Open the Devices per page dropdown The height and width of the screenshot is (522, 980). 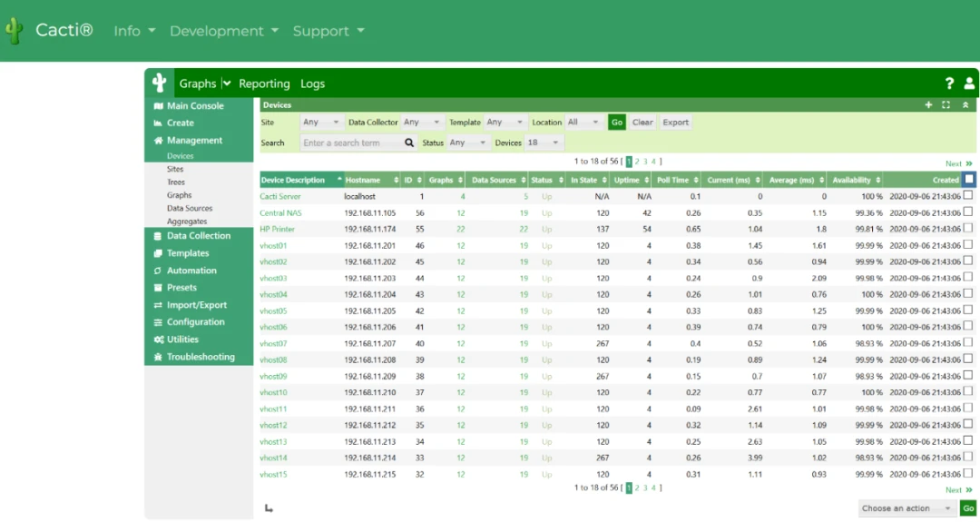click(x=544, y=143)
